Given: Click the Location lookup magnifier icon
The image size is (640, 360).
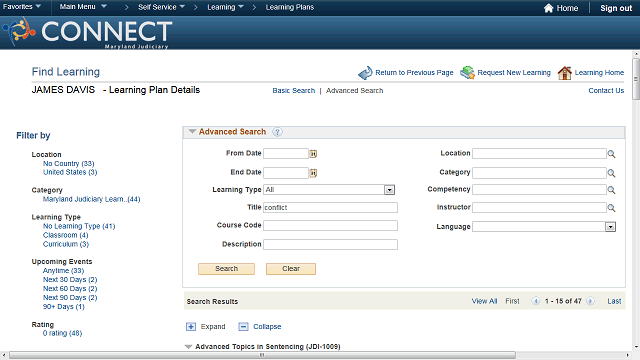Looking at the screenshot, I should click(x=611, y=154).
